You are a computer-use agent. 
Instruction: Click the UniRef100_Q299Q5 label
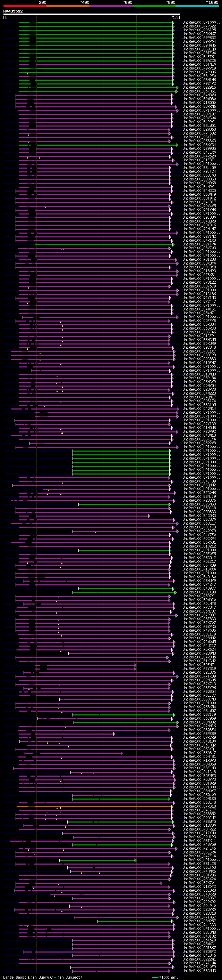pos(199,148)
